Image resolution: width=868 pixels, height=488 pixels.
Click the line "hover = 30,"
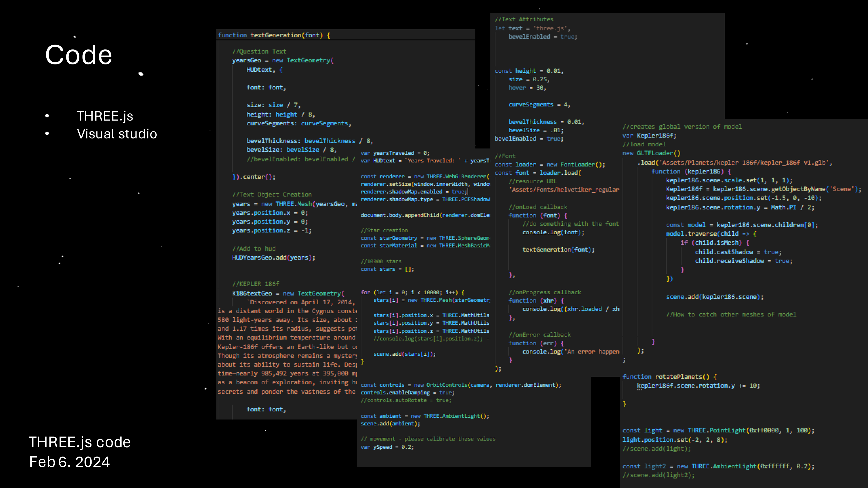pyautogui.click(x=528, y=88)
